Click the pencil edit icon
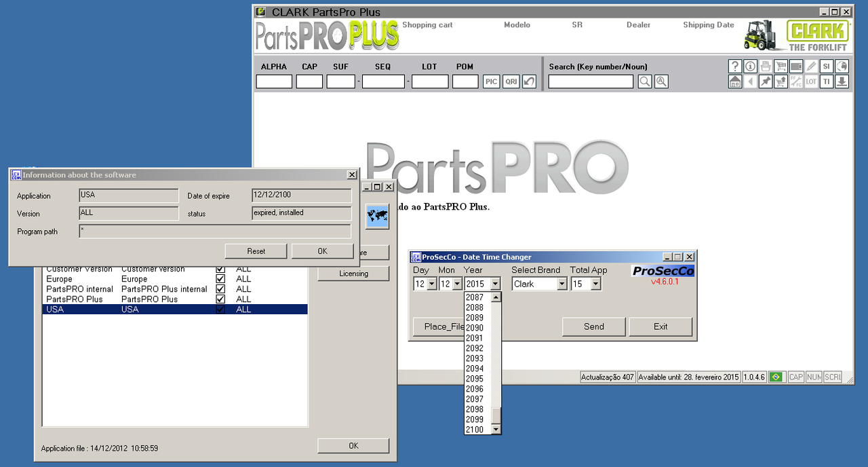Viewport: 868px width, 467px height. pos(811,67)
